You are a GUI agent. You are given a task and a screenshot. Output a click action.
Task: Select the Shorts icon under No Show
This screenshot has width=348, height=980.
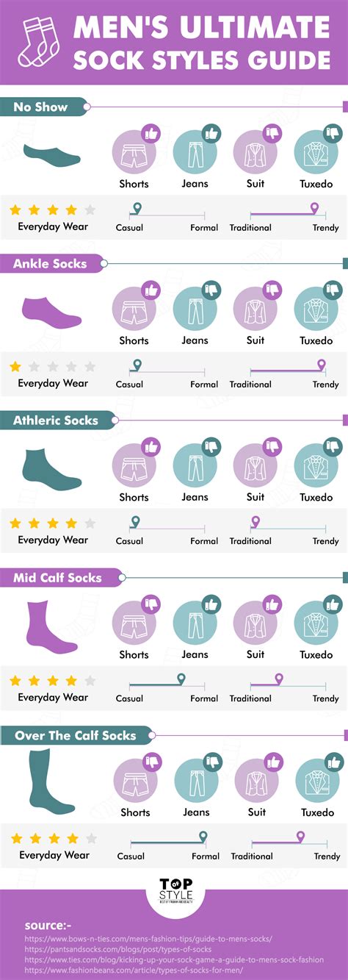point(134,152)
